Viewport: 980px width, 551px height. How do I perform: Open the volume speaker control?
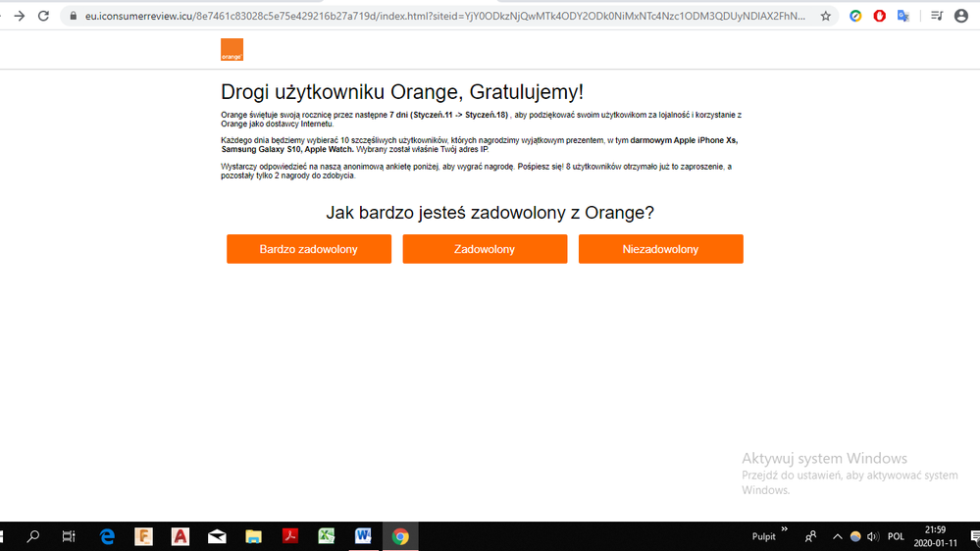tap(872, 536)
